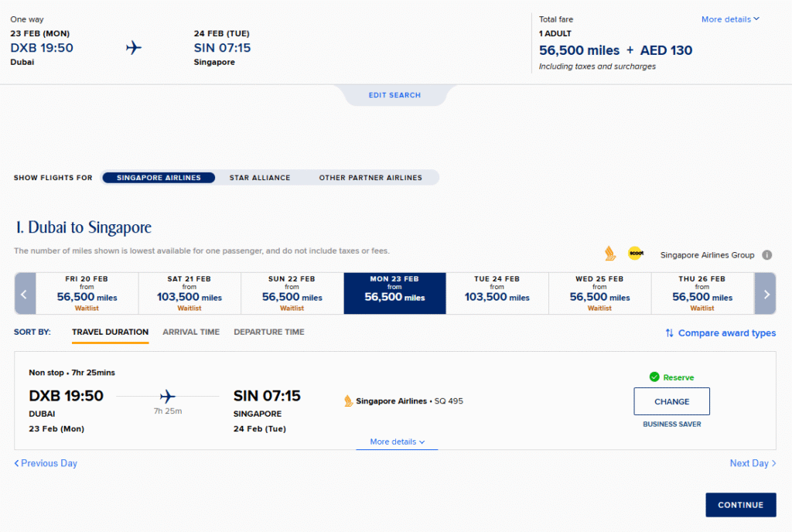The width and height of the screenshot is (792, 532).
Task: Click the airplane icon in the fare summary
Action: pyautogui.click(x=134, y=48)
